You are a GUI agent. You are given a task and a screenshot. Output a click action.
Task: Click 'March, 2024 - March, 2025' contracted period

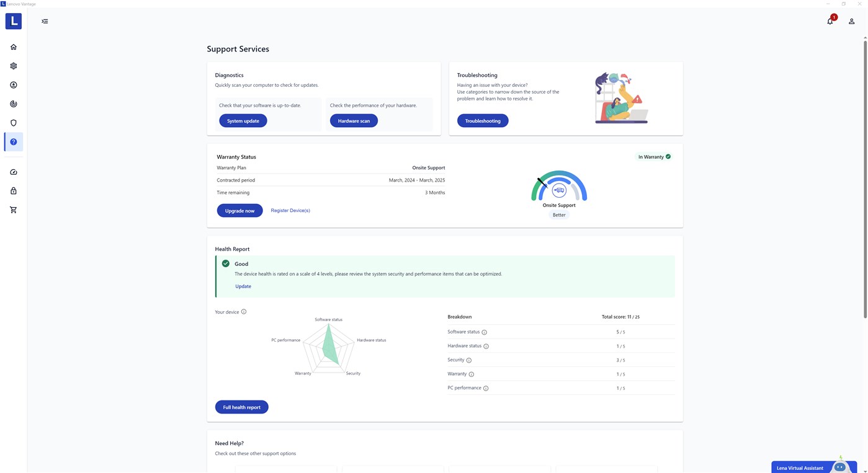click(x=417, y=180)
